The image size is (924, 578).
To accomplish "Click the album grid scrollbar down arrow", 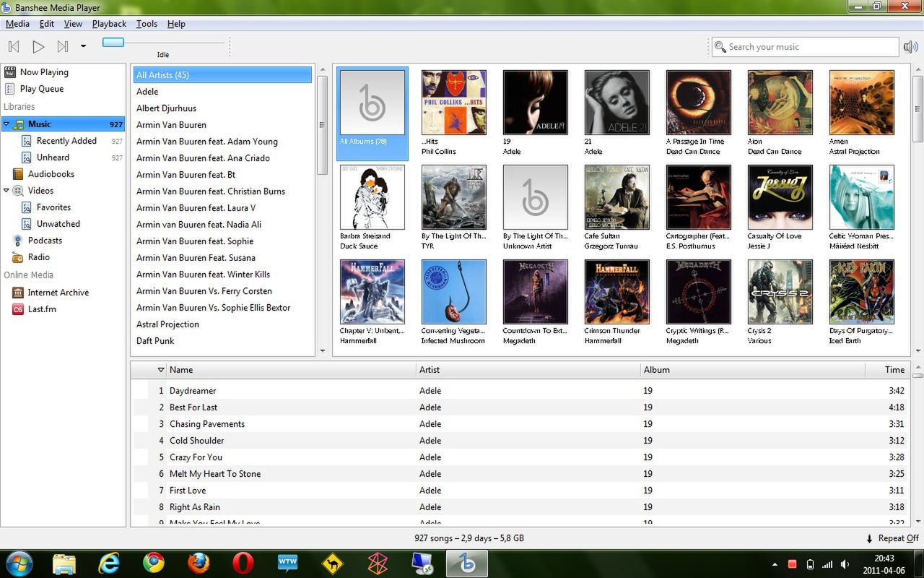I will [918, 351].
